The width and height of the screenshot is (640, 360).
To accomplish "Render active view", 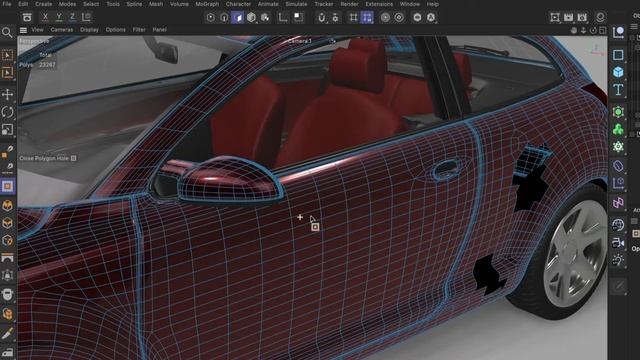I will coord(555,17).
